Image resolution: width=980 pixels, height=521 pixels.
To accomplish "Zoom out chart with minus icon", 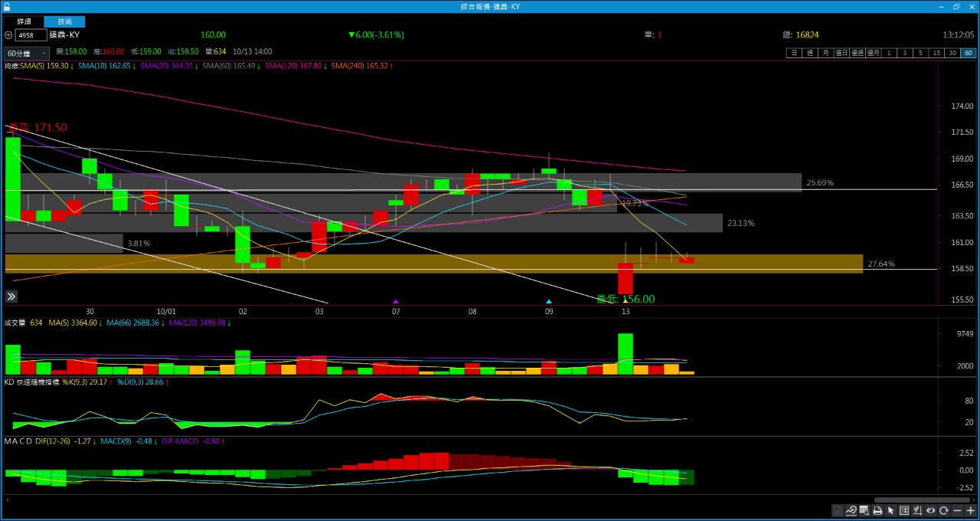I will coord(957,511).
